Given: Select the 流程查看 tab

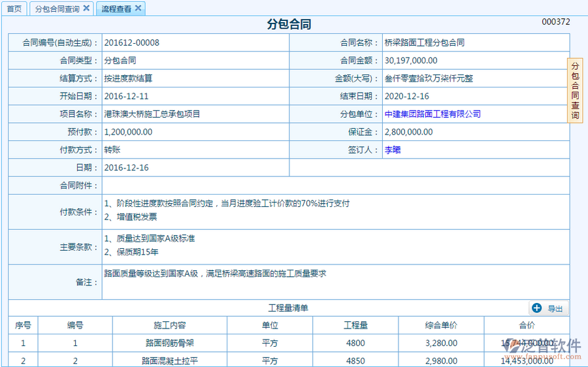Looking at the screenshot, I should click(x=116, y=9).
